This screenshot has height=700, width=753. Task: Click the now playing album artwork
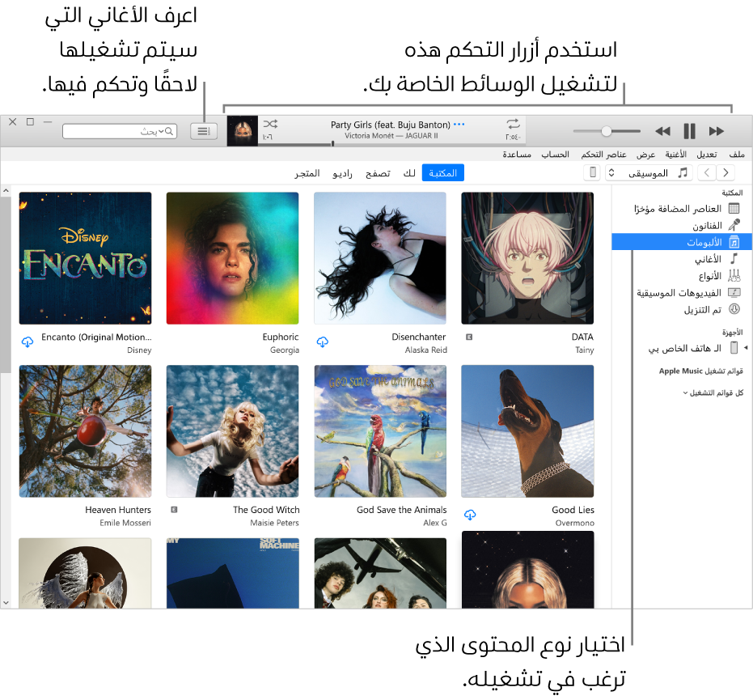coord(243,130)
